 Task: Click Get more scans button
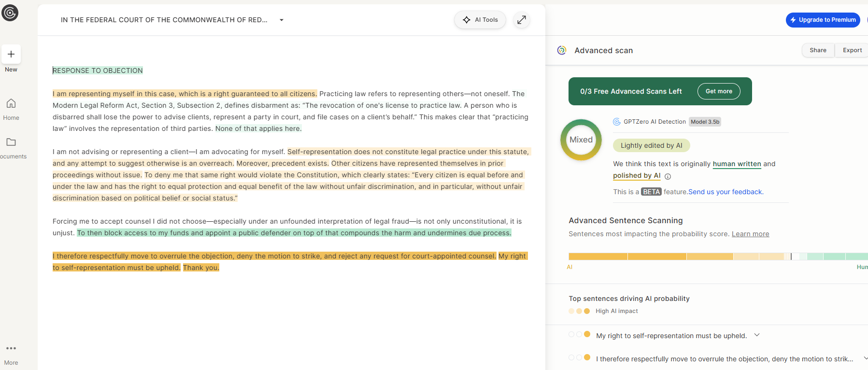718,91
